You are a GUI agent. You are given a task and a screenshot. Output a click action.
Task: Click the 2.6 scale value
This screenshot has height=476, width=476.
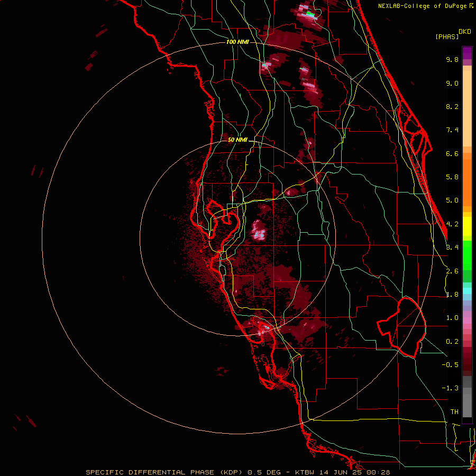pos(452,271)
